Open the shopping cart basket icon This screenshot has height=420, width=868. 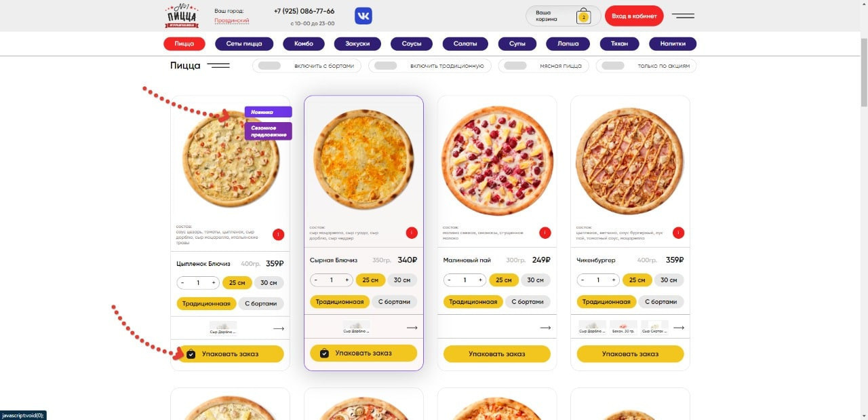coord(583,16)
